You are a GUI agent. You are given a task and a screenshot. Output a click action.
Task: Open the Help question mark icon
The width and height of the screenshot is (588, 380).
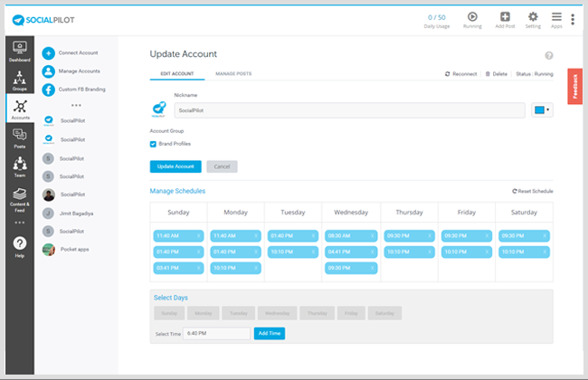pyautogui.click(x=20, y=243)
